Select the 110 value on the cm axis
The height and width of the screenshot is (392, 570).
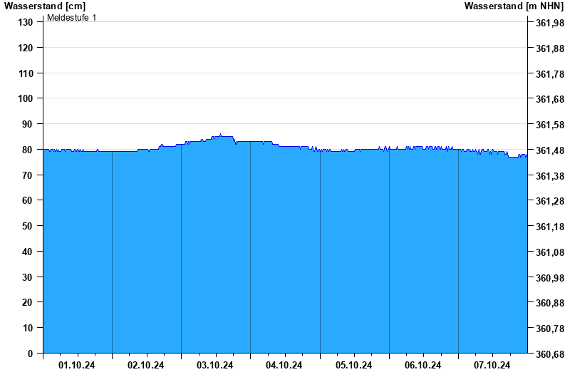click(25, 73)
